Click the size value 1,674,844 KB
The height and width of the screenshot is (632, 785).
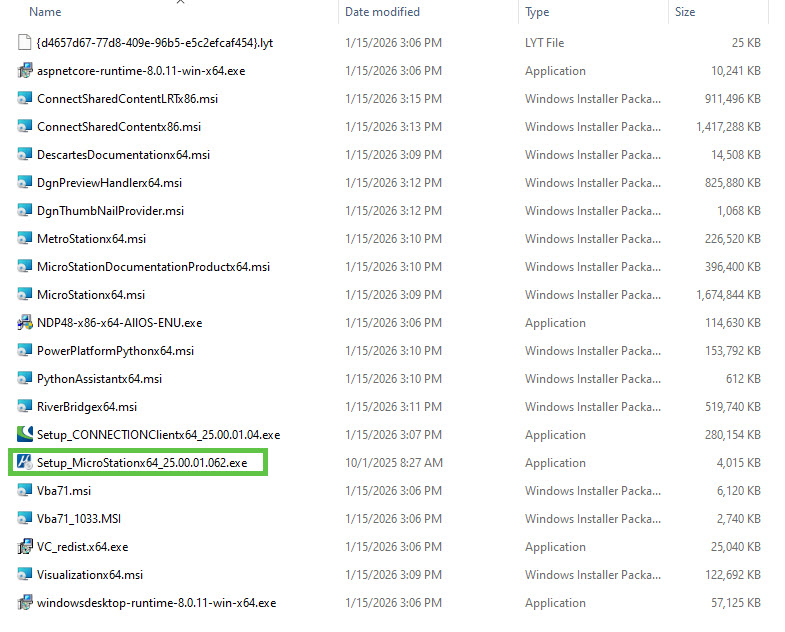point(728,295)
